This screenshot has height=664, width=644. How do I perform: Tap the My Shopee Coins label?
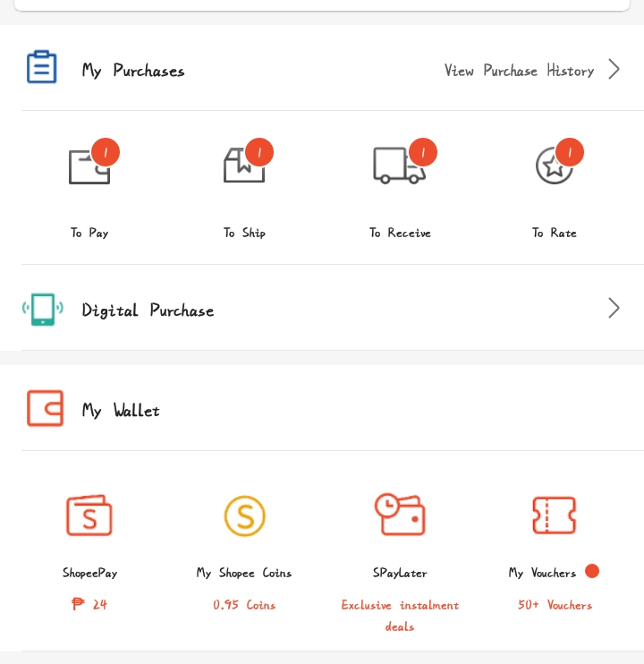point(244,573)
